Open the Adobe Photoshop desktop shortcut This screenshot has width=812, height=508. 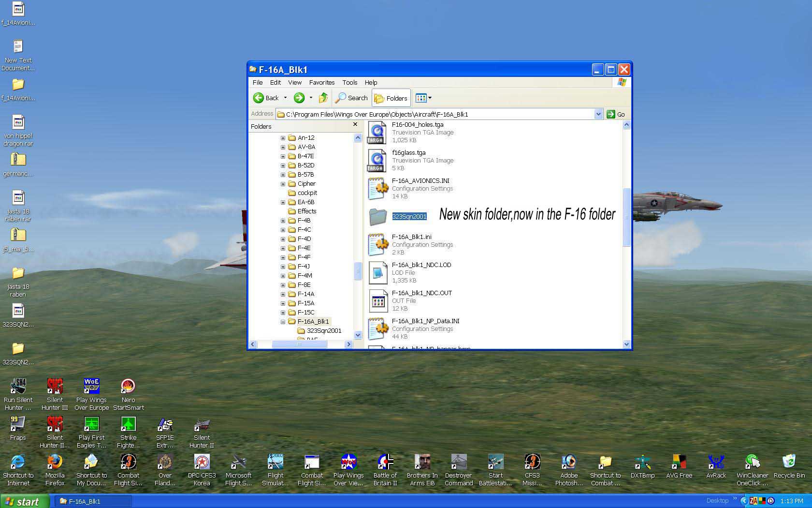(569, 470)
